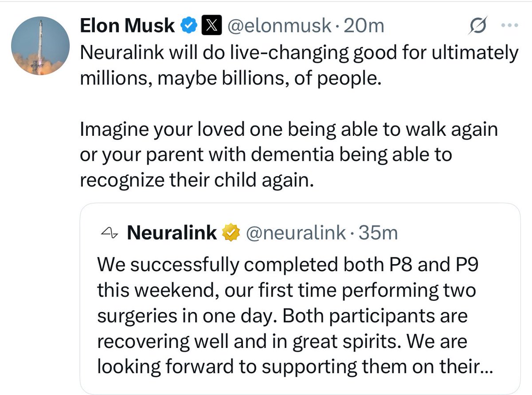The width and height of the screenshot is (532, 395).
Task: Open the quoted Neuralink post card
Action: click(x=300, y=299)
